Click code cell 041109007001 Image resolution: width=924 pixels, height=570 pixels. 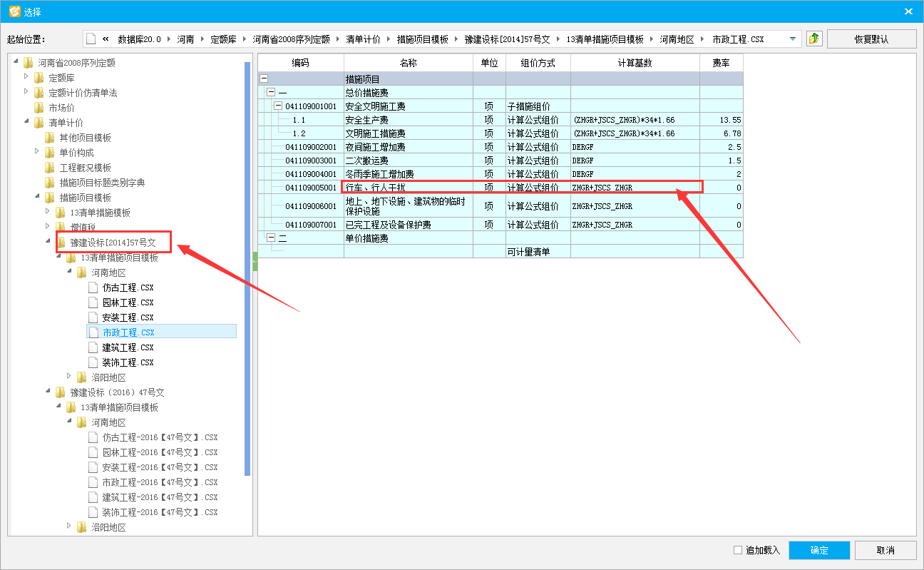point(311,225)
